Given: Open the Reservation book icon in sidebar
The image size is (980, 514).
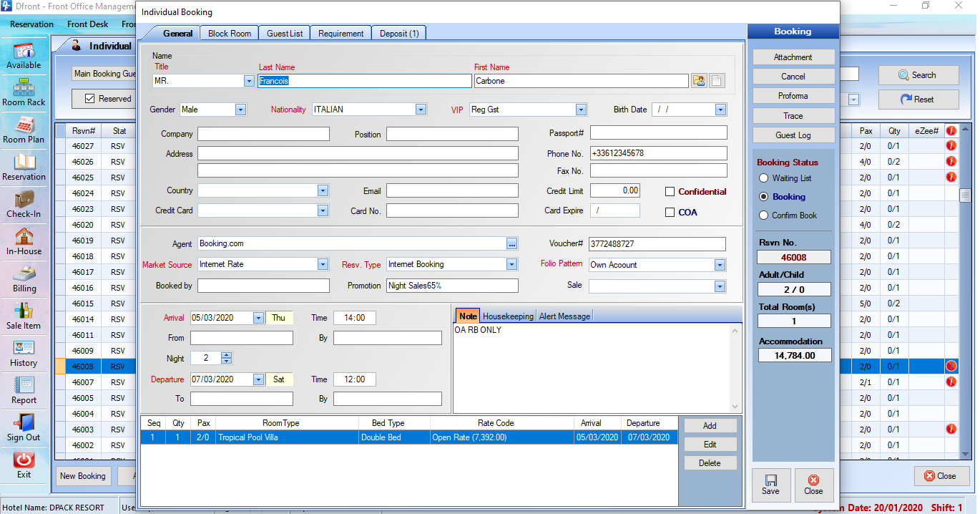Looking at the screenshot, I should click(24, 168).
